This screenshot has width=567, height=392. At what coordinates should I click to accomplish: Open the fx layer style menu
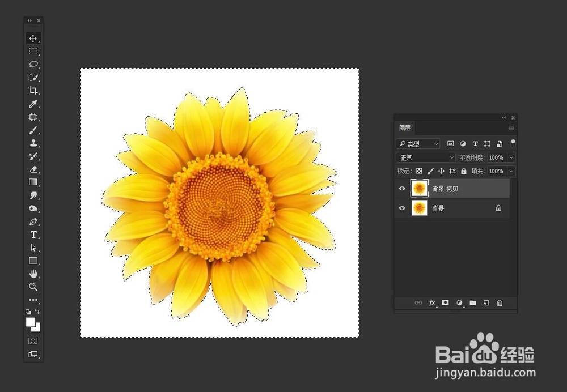pos(432,302)
